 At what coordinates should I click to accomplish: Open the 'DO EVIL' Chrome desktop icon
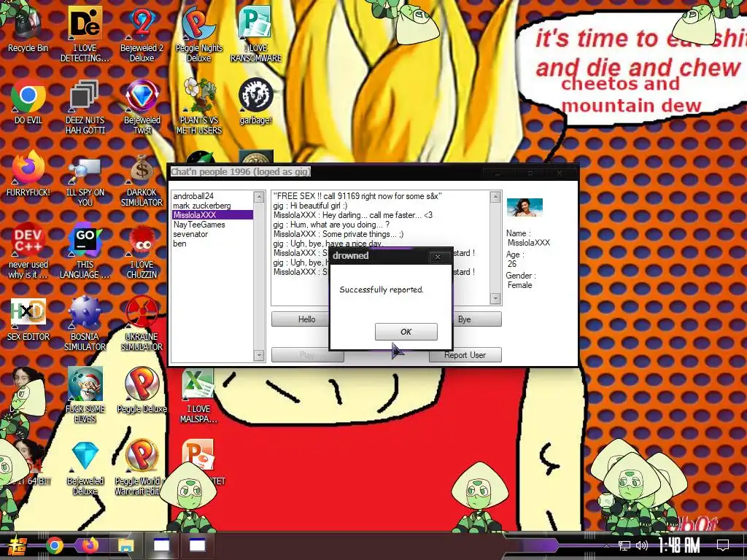[28, 101]
